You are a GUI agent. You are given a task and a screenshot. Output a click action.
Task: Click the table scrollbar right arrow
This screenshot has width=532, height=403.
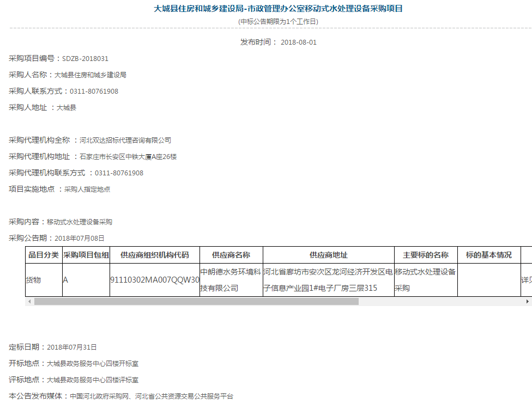click(x=528, y=301)
